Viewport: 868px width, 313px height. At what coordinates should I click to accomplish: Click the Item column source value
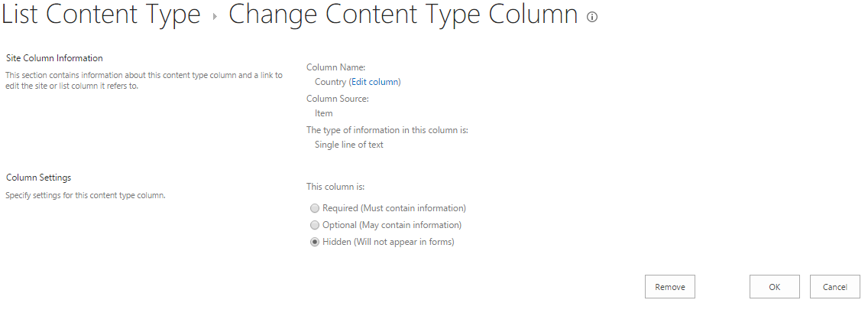(324, 113)
